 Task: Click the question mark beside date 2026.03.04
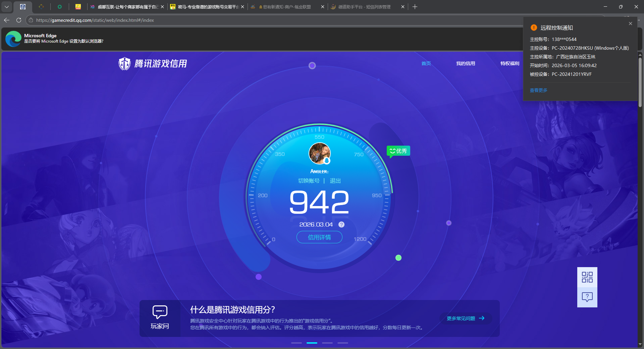pos(341,225)
